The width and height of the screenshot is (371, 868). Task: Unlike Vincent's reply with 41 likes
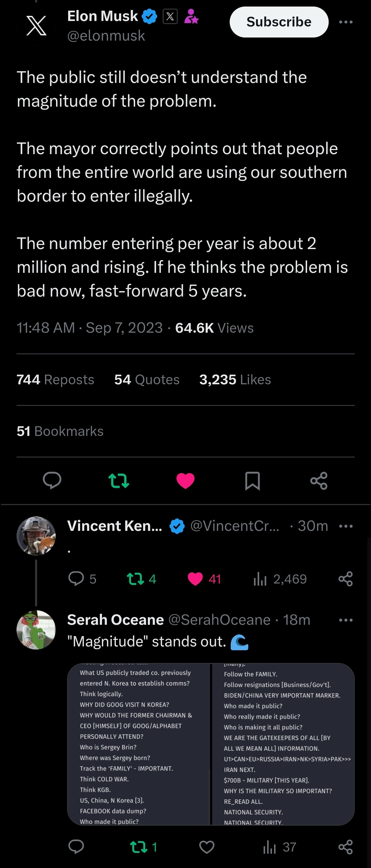(195, 579)
